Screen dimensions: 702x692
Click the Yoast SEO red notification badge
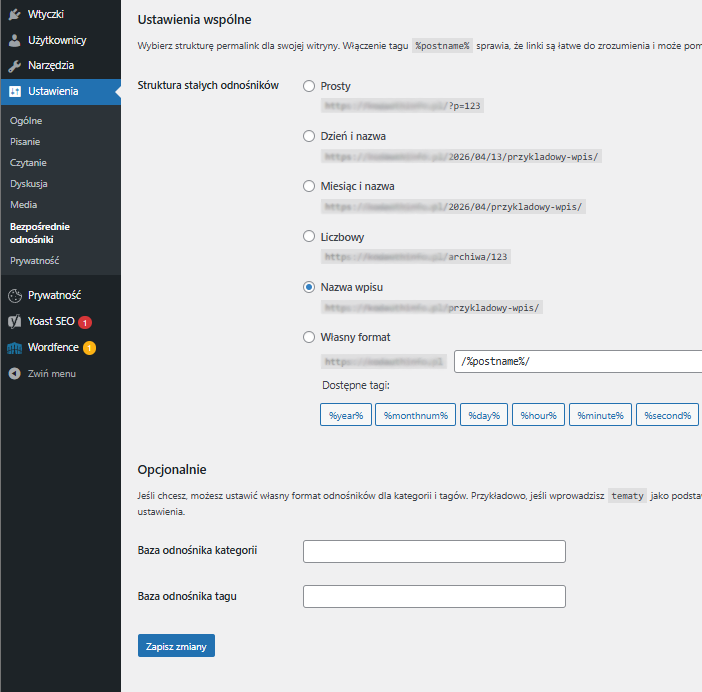click(85, 322)
